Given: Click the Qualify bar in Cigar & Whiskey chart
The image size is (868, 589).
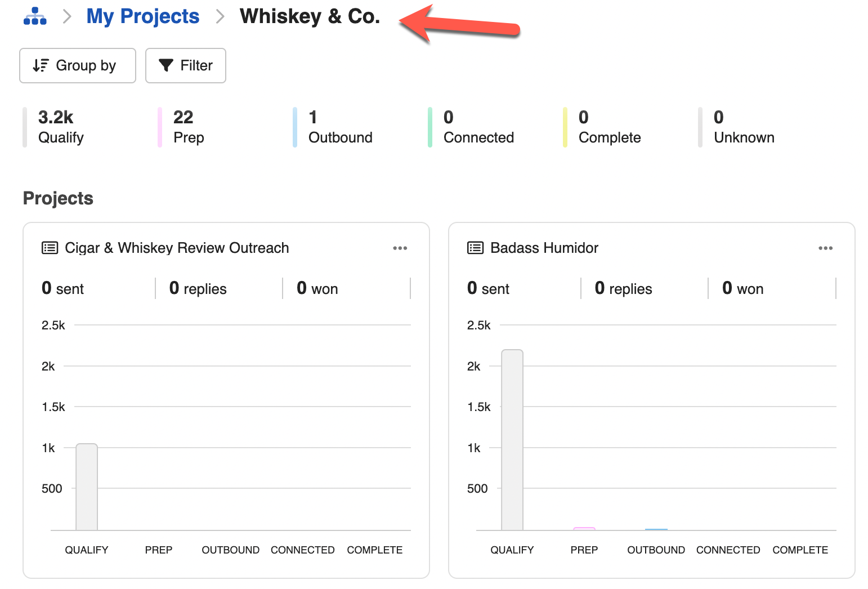Looking at the screenshot, I should 87,487.
